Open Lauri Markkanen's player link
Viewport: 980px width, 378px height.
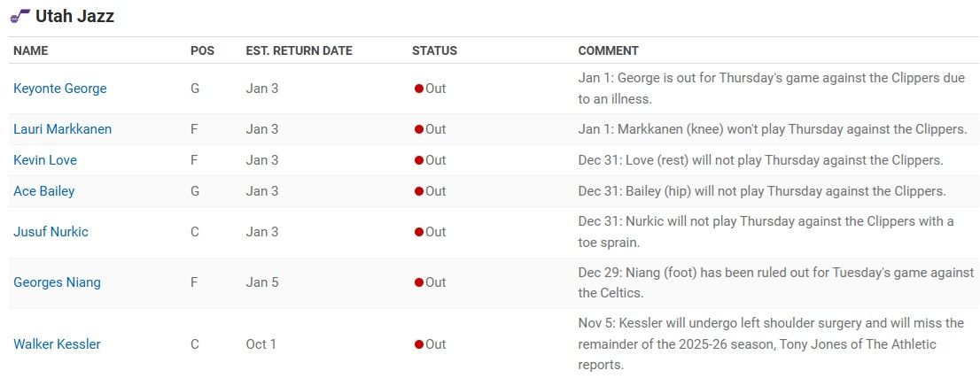[63, 129]
